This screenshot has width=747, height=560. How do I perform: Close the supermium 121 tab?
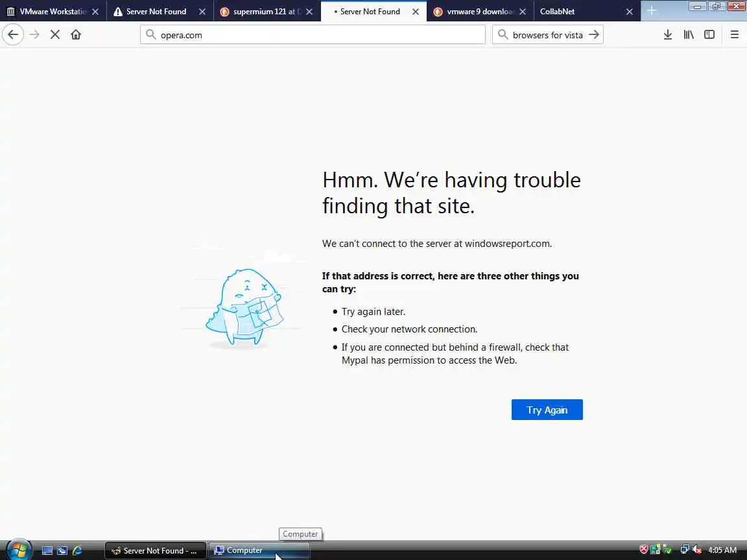point(309,12)
